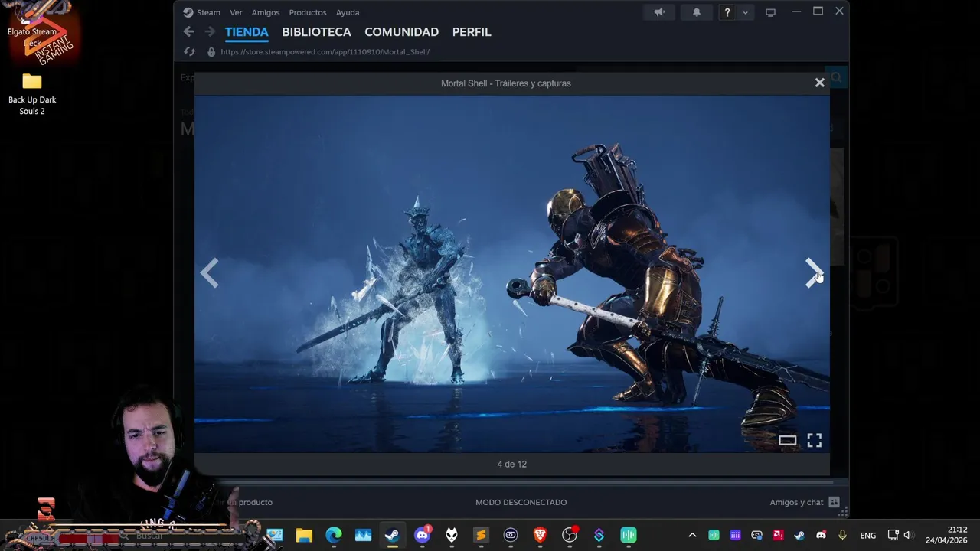Open File Explorer from taskbar
Viewport: 980px width, 551px height.
pyautogui.click(x=304, y=535)
